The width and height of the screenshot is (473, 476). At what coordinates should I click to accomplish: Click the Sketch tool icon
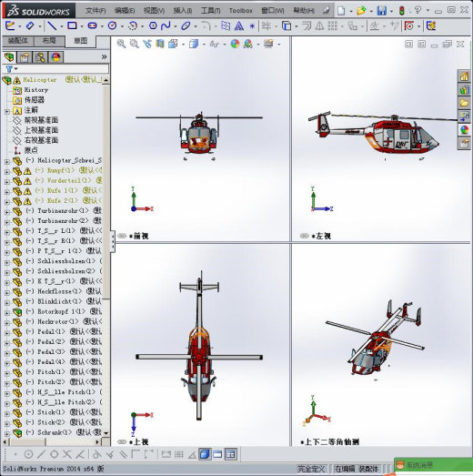(10, 25)
